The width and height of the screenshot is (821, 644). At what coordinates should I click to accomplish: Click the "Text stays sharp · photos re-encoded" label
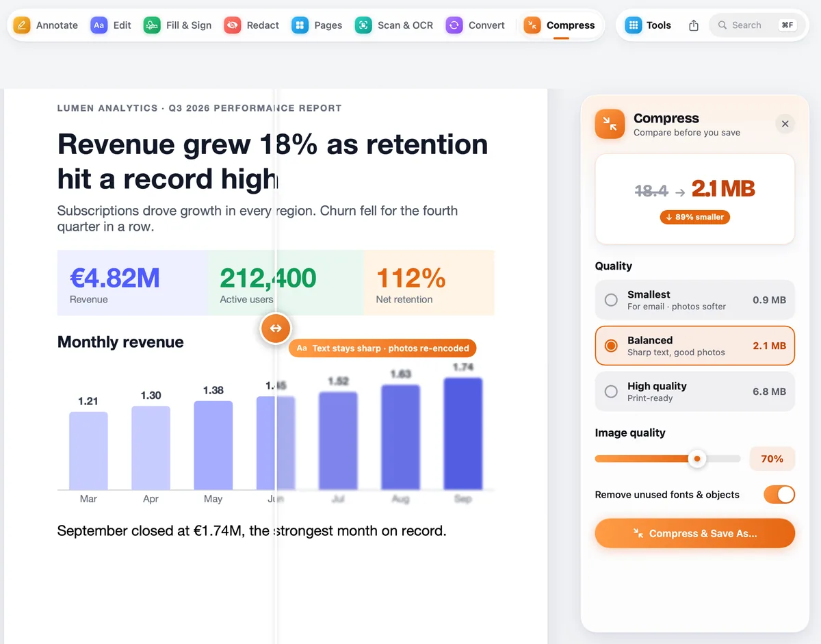click(382, 348)
